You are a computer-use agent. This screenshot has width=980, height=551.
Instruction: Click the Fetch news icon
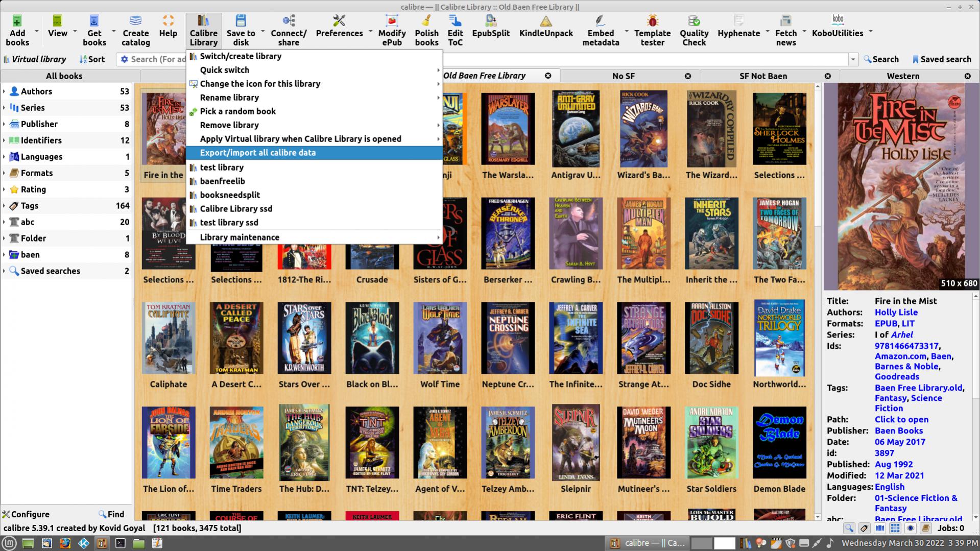[x=786, y=21]
